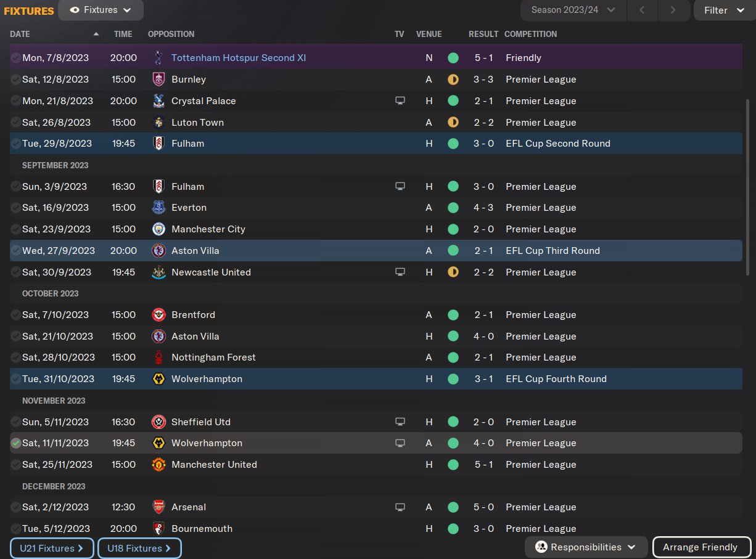Click the Arrange Friendly button
This screenshot has width=756, height=559.
point(700,547)
